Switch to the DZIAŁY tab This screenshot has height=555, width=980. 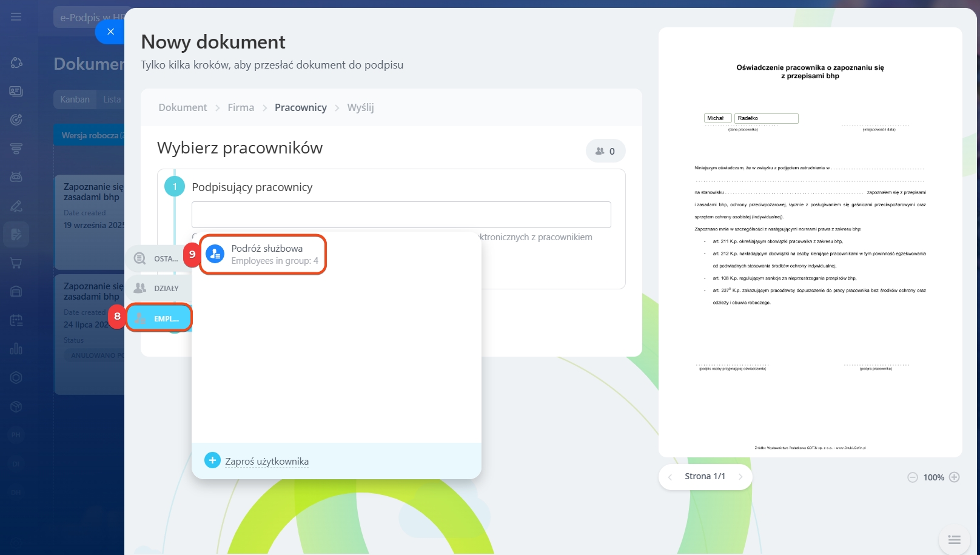pos(159,288)
